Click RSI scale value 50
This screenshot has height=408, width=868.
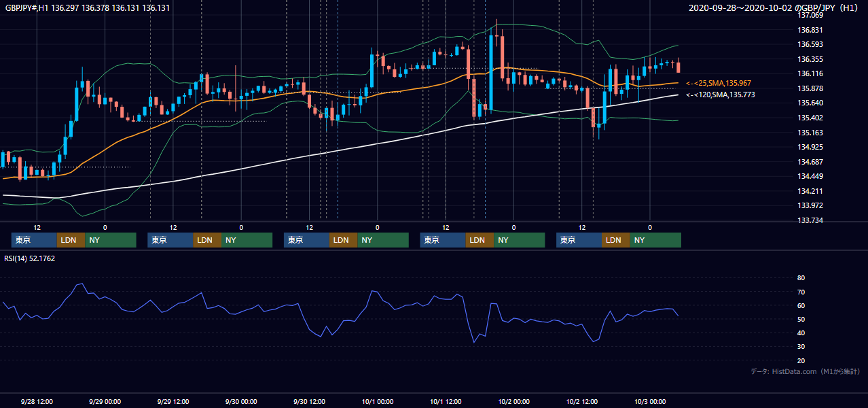(801, 319)
